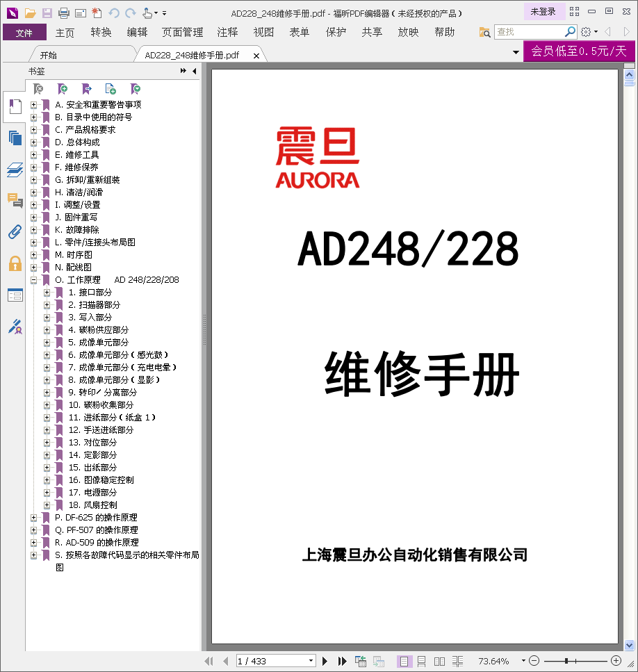The width and height of the screenshot is (638, 672).
Task: Click the 查找 search input field
Action: pos(529,32)
